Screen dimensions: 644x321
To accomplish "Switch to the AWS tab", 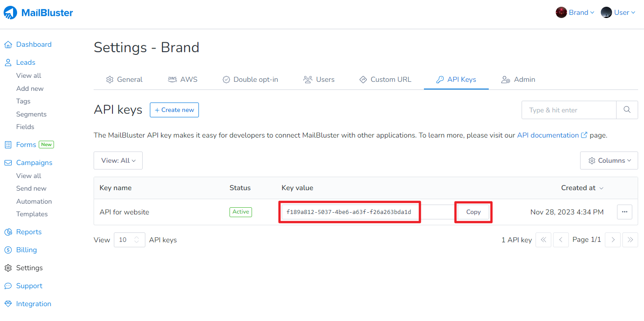I will pos(182,80).
